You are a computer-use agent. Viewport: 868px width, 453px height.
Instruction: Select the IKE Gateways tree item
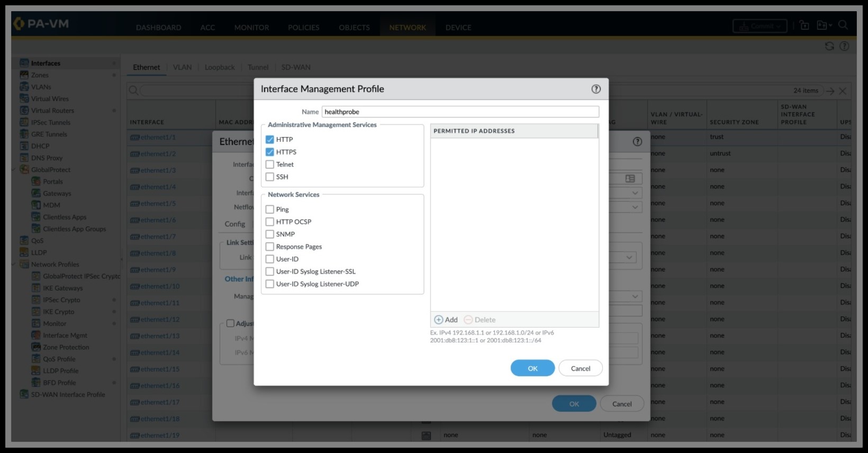(x=62, y=288)
